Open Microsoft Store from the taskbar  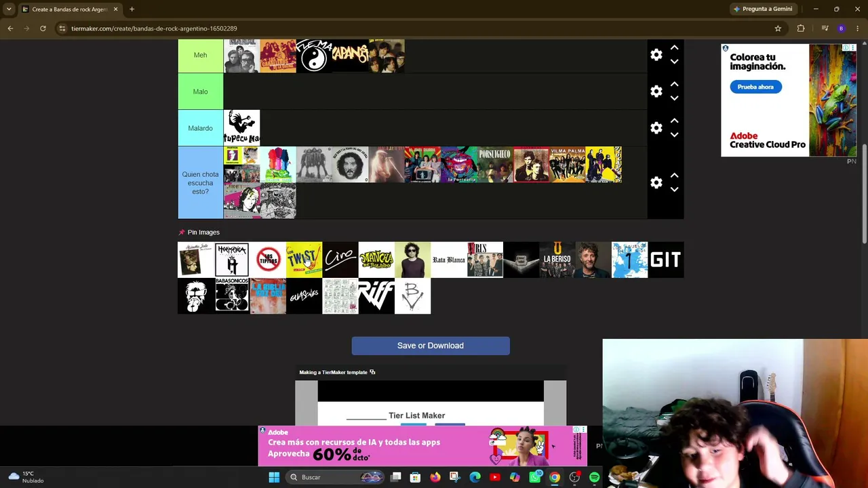coord(415,477)
